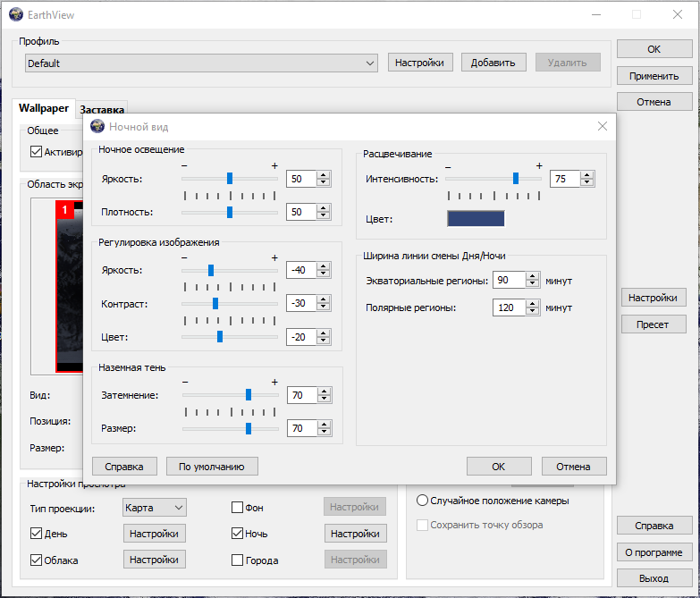Increase Интенсивность value with stepper
The height and width of the screenshot is (598, 700).
[587, 175]
